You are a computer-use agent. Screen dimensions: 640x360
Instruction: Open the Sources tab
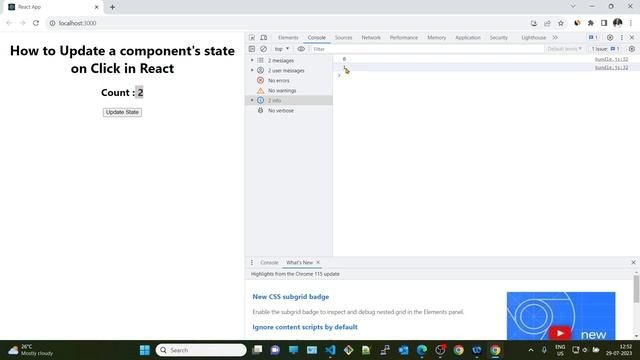click(x=343, y=38)
